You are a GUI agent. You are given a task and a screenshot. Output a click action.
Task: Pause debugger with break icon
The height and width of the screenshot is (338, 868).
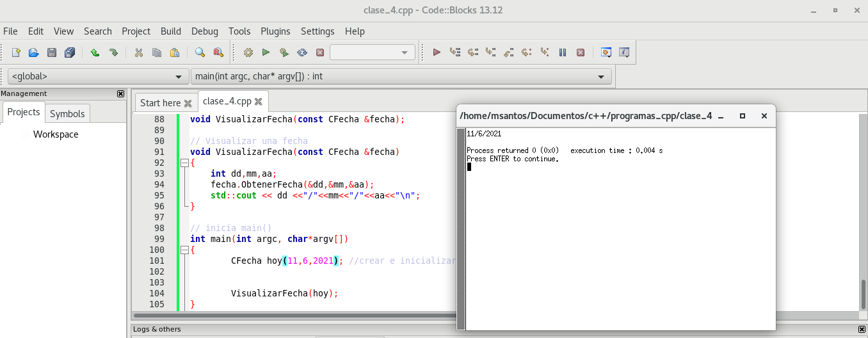point(563,52)
